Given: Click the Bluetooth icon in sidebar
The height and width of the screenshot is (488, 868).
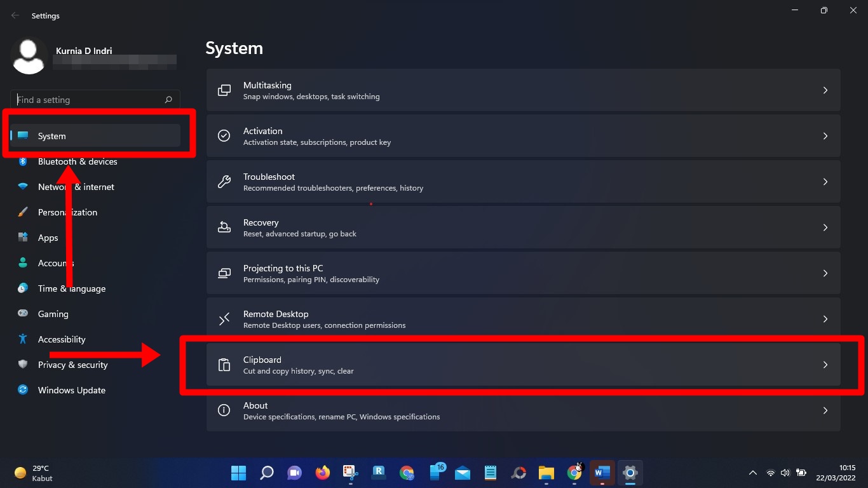Looking at the screenshot, I should 23,161.
